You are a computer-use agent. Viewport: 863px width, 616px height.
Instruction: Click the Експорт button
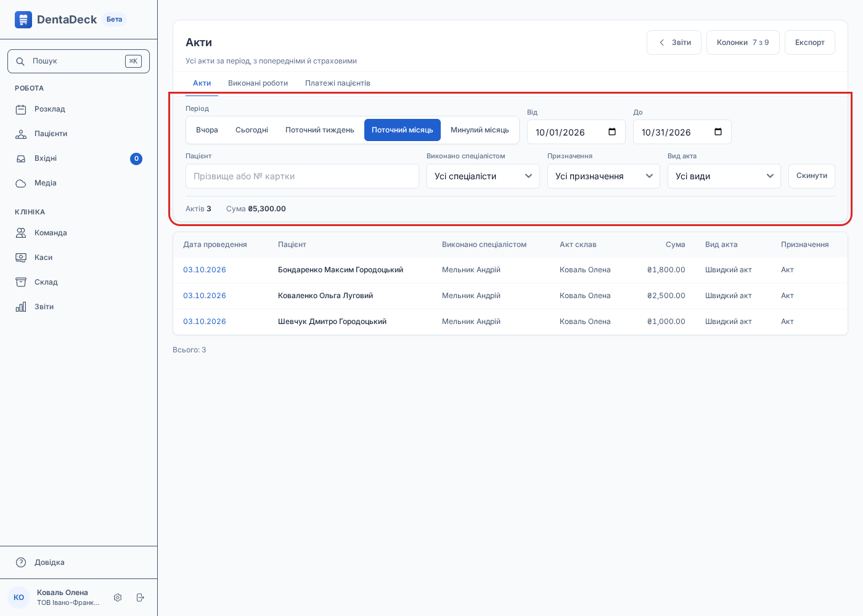pos(810,43)
